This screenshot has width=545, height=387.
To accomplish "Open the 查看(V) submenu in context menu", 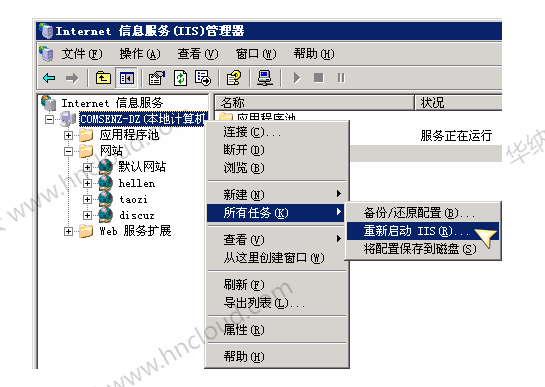I will [x=277, y=239].
